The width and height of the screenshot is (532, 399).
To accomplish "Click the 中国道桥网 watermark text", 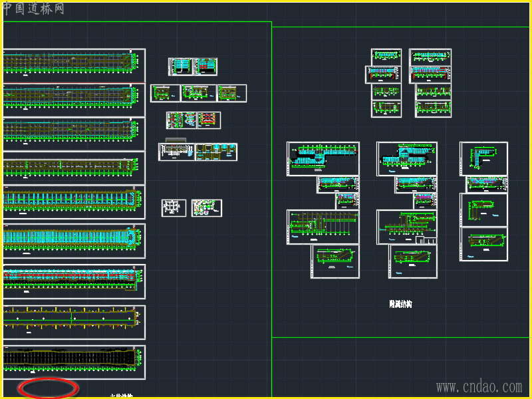I will click(33, 9).
